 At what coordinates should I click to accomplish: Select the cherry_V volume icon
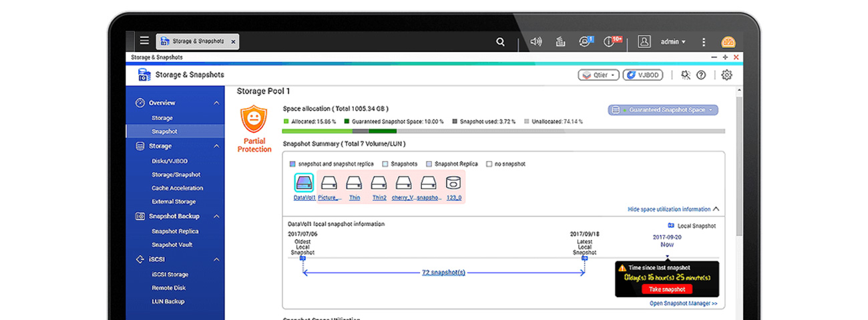pos(403,183)
